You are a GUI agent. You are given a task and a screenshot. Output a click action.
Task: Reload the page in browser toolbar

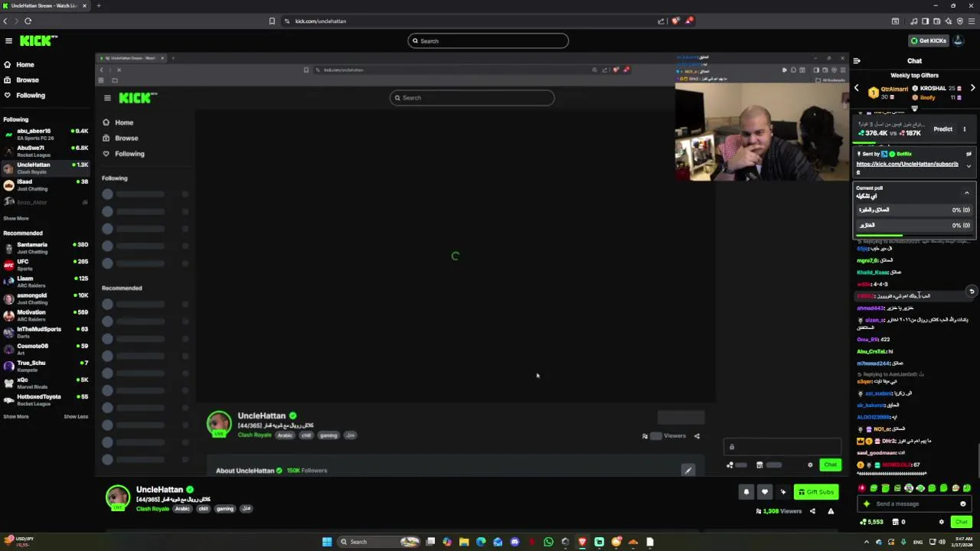point(28,21)
